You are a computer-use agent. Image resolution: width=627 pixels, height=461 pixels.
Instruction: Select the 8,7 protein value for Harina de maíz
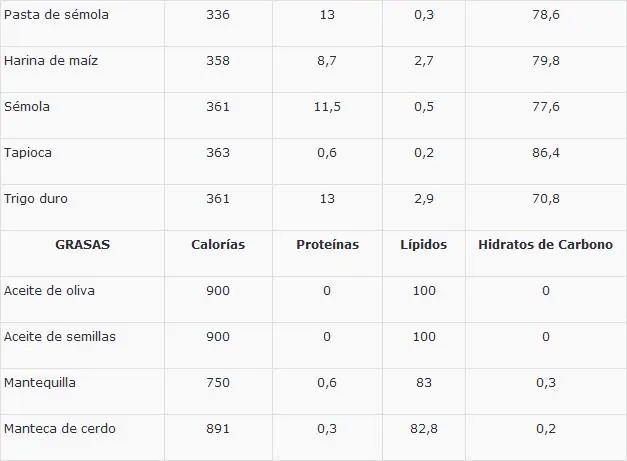click(327, 61)
